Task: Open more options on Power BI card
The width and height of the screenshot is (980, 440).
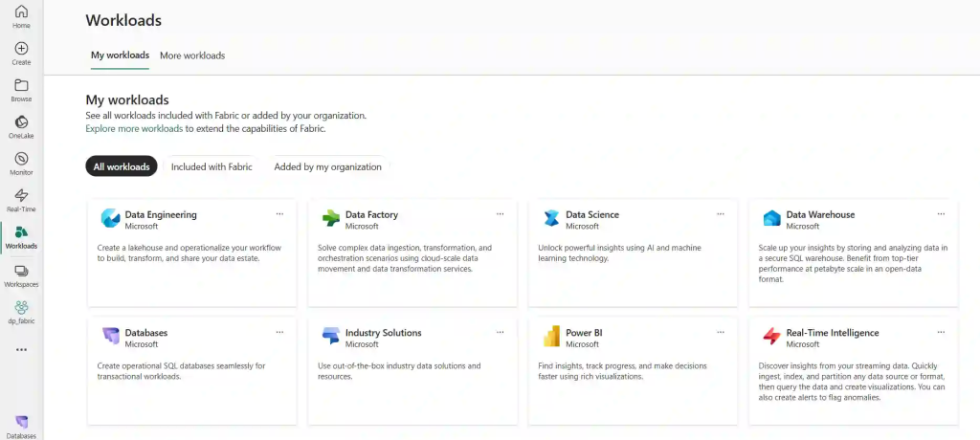Action: pyautogui.click(x=721, y=332)
